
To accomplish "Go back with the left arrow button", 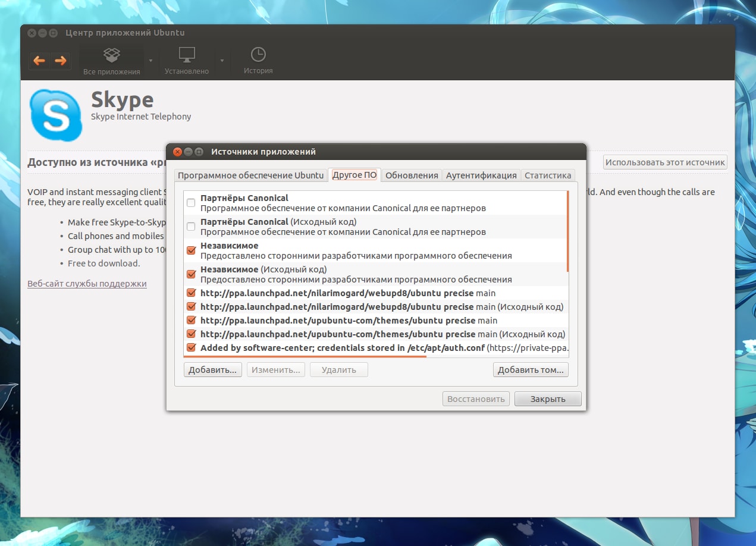I will click(x=39, y=61).
